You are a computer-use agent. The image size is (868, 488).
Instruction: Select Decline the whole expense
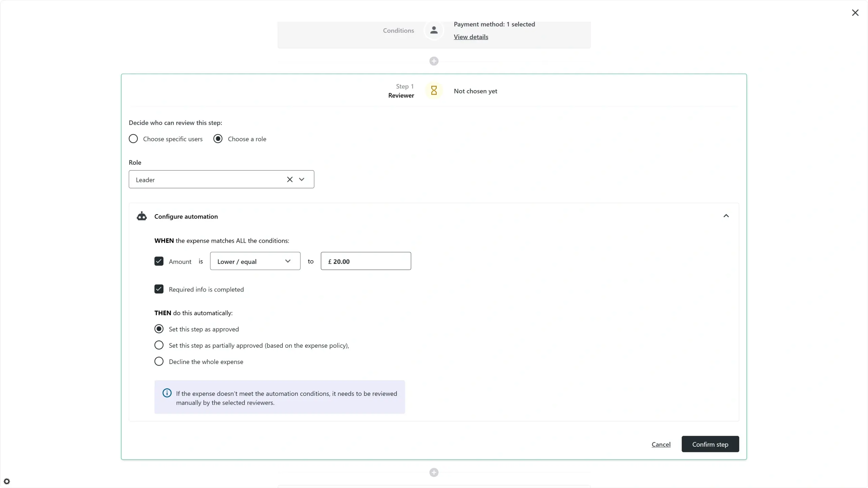159,361
